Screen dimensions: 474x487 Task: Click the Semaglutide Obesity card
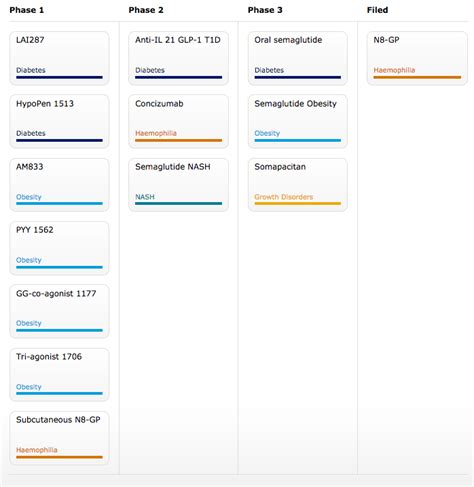click(x=298, y=122)
